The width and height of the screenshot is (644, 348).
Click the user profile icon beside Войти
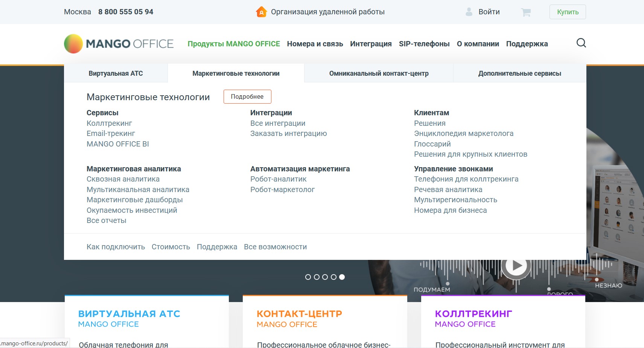click(x=469, y=12)
